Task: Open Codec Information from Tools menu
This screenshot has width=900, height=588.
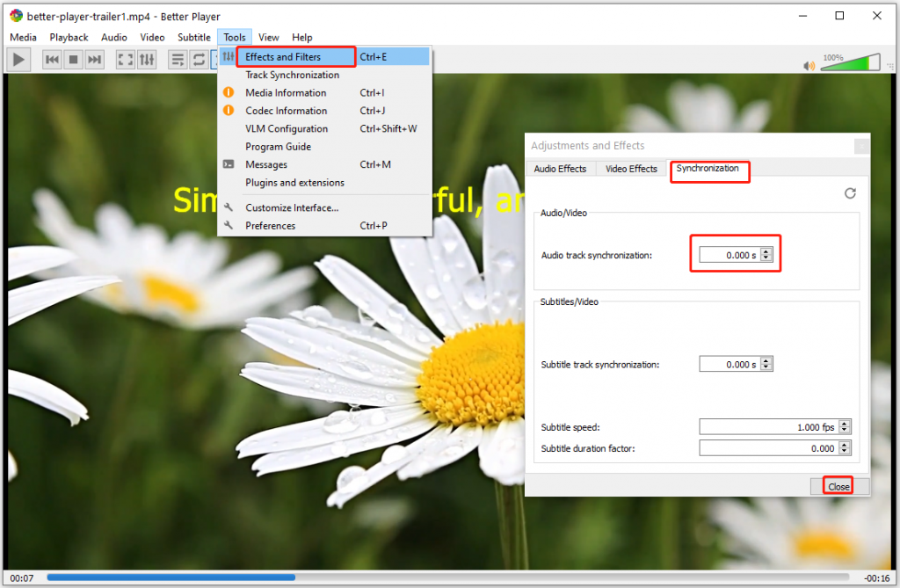Action: 286,111
